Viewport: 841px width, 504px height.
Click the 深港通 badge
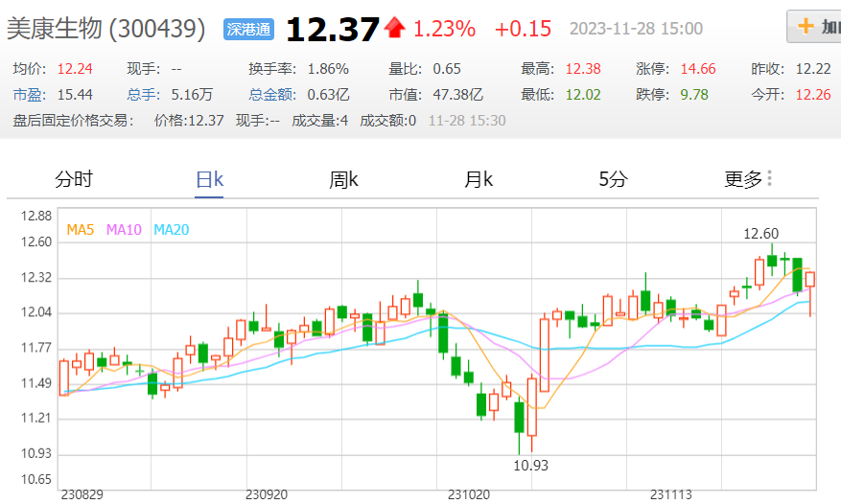click(248, 29)
